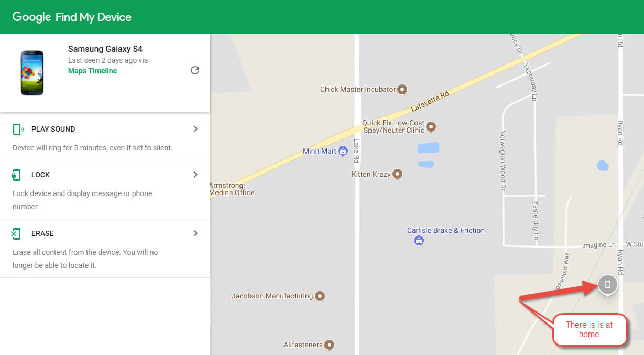Click the 'Lock device and display message' text

[x=82, y=200]
